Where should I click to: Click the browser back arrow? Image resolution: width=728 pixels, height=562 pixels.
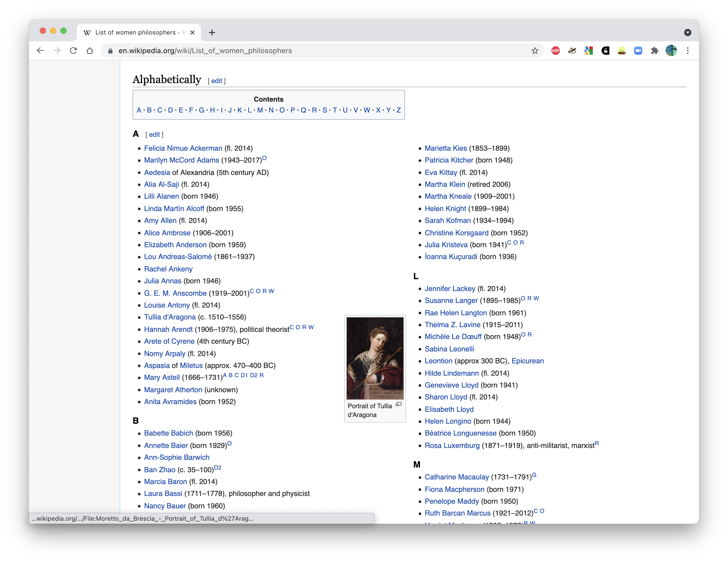coord(40,51)
